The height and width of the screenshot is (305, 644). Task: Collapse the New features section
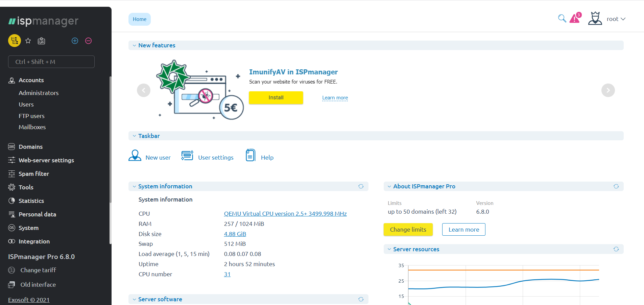(135, 45)
